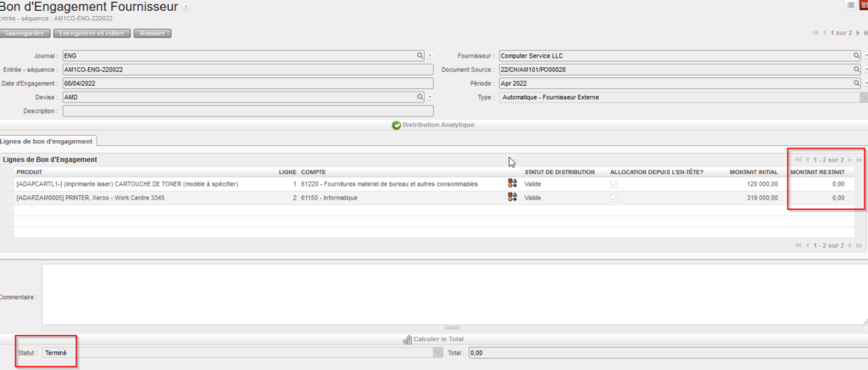Click the help icon beside the page title
The width and height of the screenshot is (868, 370).
[x=186, y=8]
